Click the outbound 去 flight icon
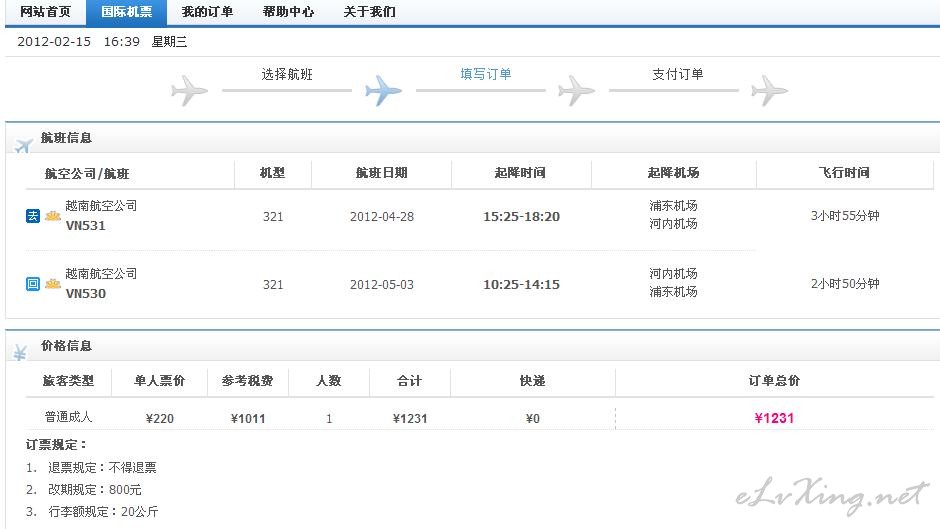940x529 pixels. point(33,216)
